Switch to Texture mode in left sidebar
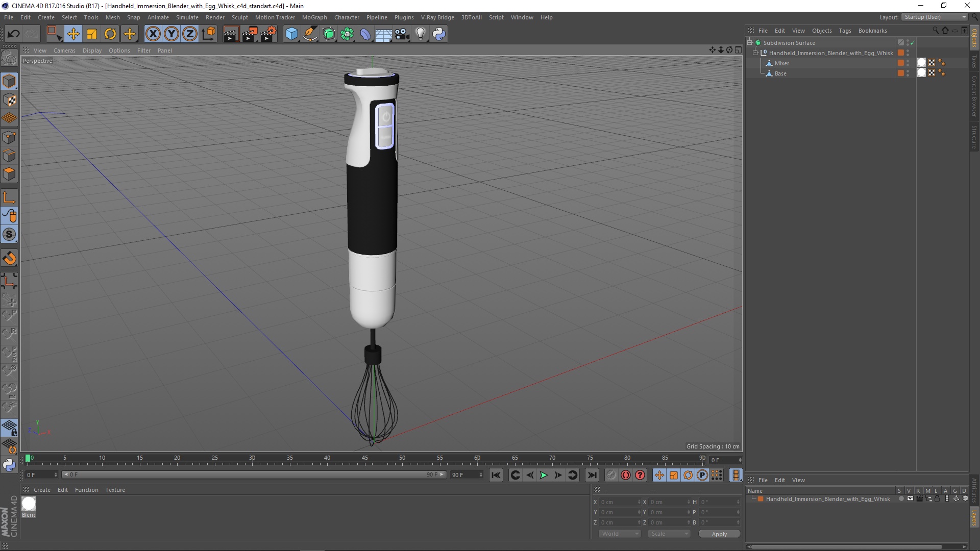The image size is (980, 551). click(x=9, y=100)
